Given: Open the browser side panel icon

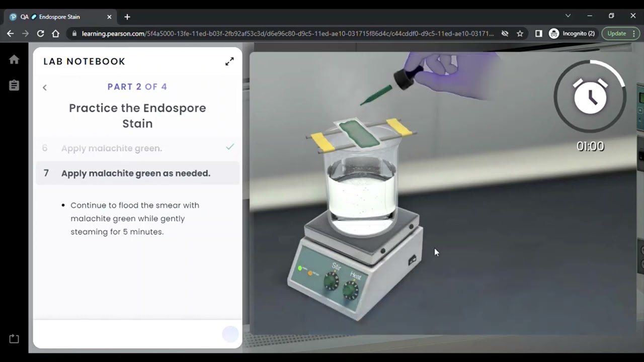Looking at the screenshot, I should click(538, 33).
